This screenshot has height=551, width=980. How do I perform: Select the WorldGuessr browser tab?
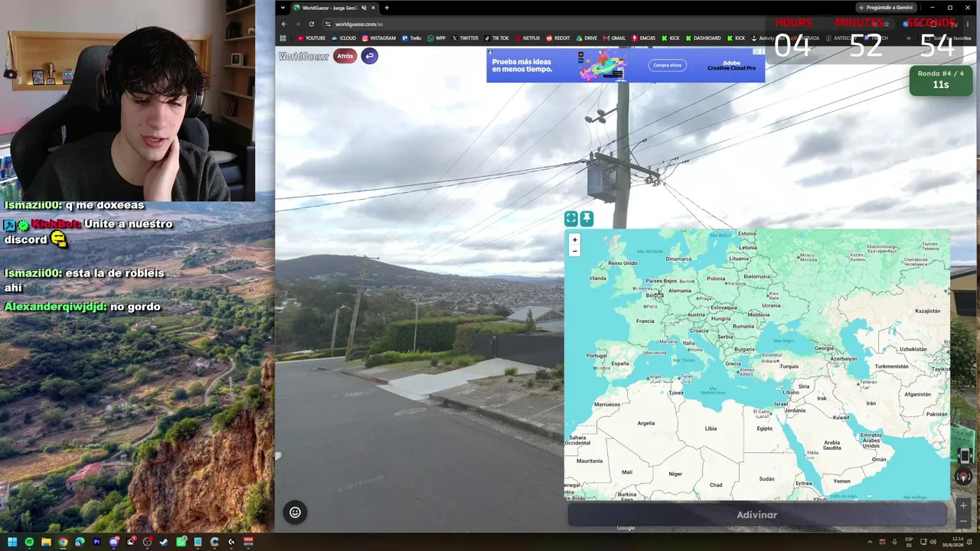point(331,8)
